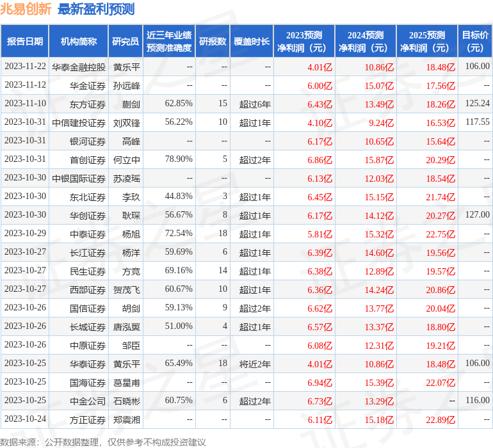Click 2025 forecast 22.75亿
This screenshot has width=493, height=448.
pos(440,234)
